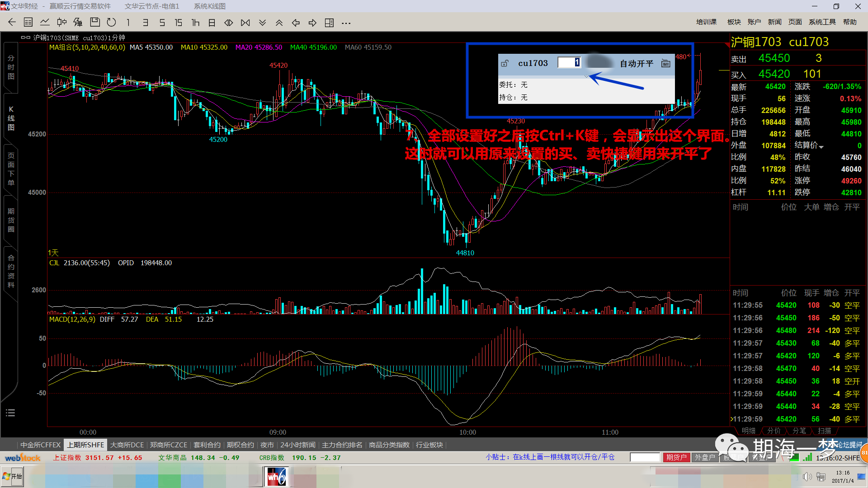Image resolution: width=868 pixels, height=488 pixels.
Task: Switch on the 期货户 account button
Action: [676, 457]
